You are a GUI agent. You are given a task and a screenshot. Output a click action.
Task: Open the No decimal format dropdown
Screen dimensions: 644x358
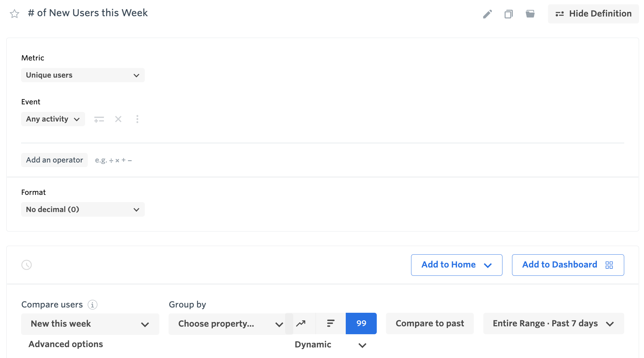tap(83, 210)
